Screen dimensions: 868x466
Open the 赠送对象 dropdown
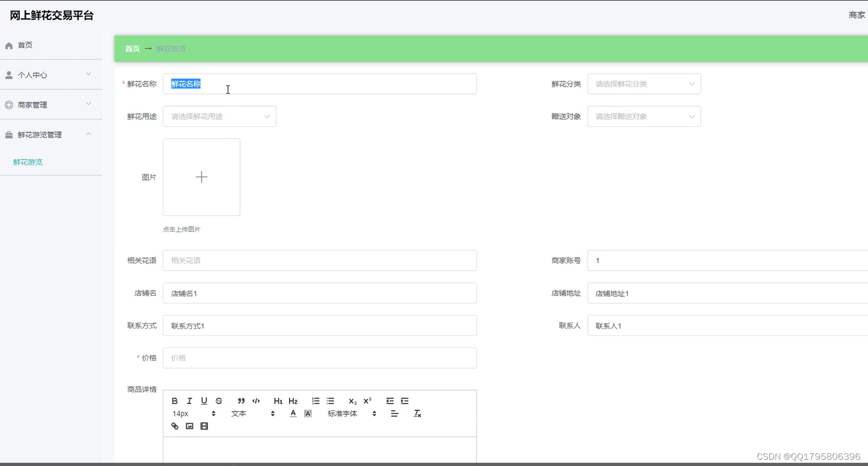[x=644, y=116]
